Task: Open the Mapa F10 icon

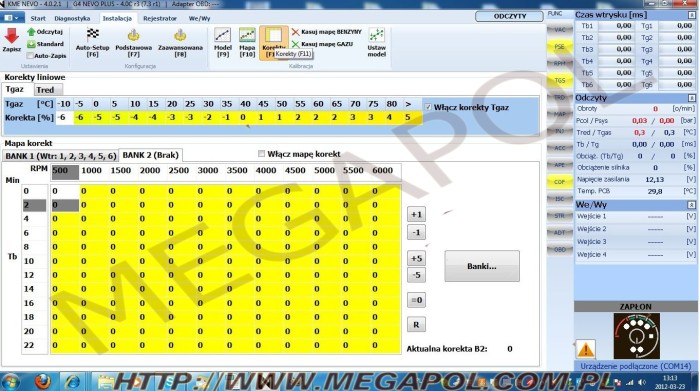Action: [247, 35]
